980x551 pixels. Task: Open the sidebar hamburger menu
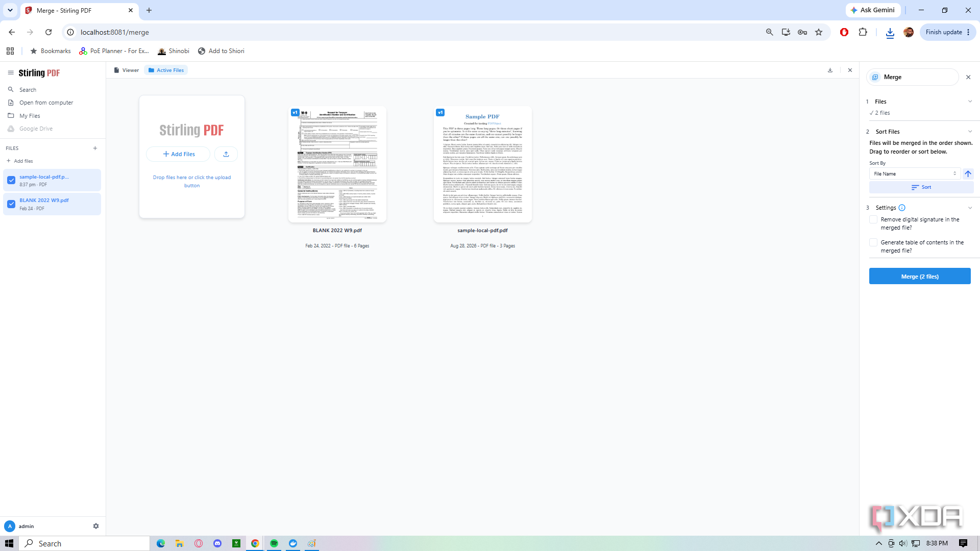point(10,73)
